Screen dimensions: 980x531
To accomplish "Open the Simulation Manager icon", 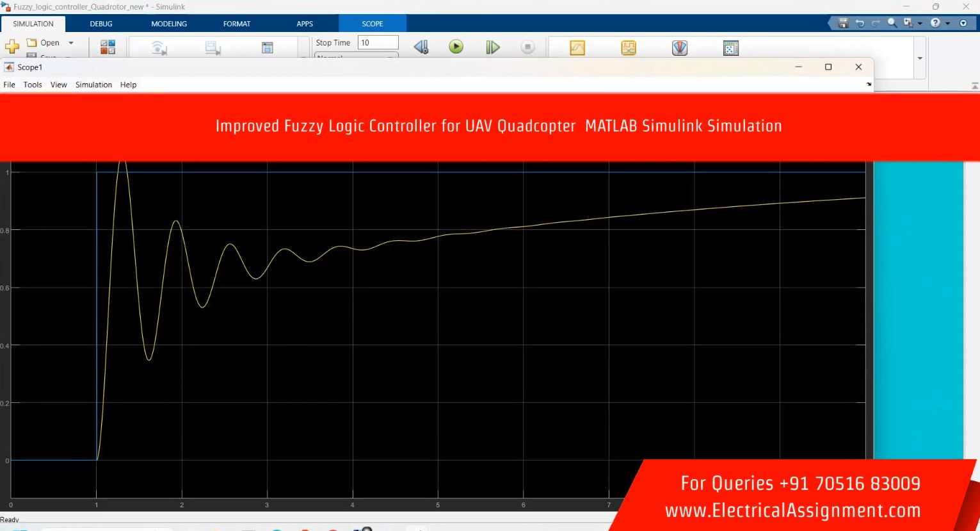I will click(x=730, y=48).
